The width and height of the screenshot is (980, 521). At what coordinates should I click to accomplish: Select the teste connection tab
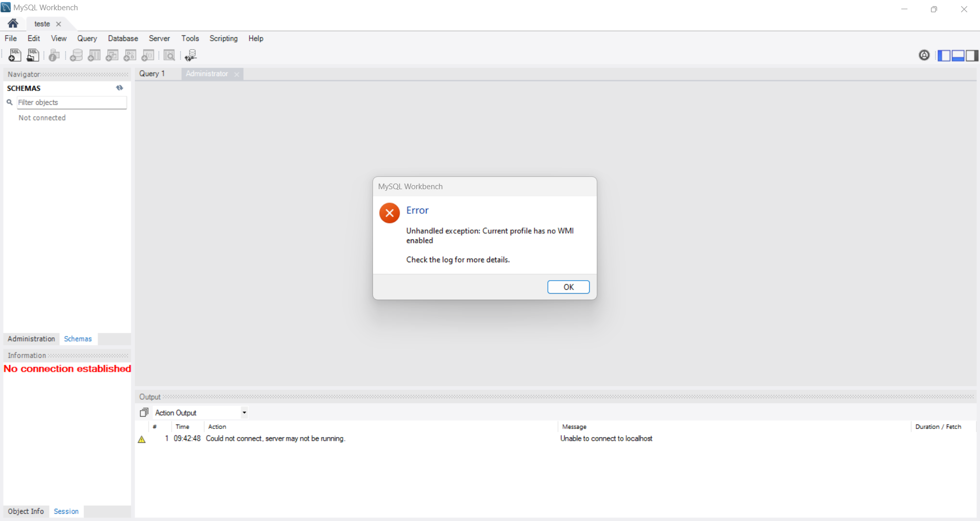[42, 24]
